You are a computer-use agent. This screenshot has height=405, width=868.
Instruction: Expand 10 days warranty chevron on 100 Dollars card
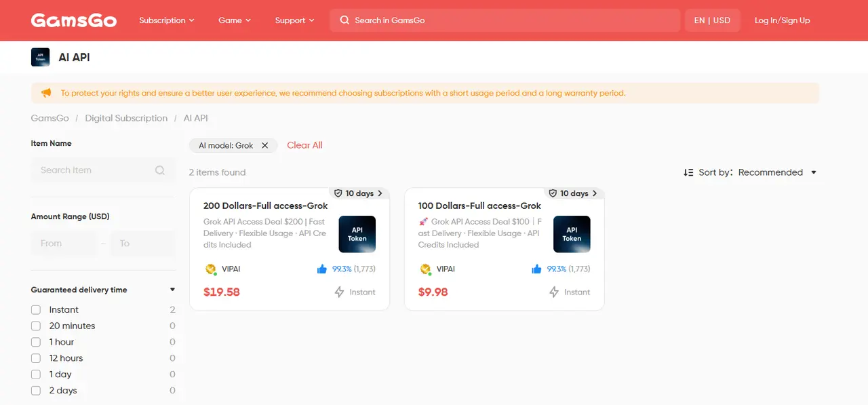pos(595,193)
